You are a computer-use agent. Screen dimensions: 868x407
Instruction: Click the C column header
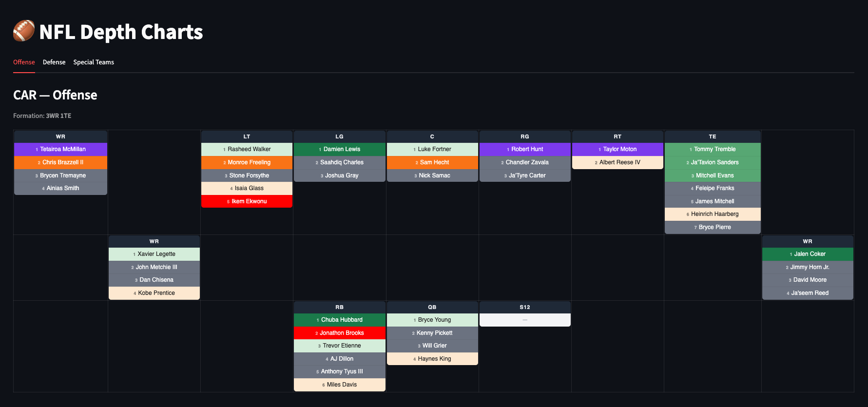click(432, 136)
